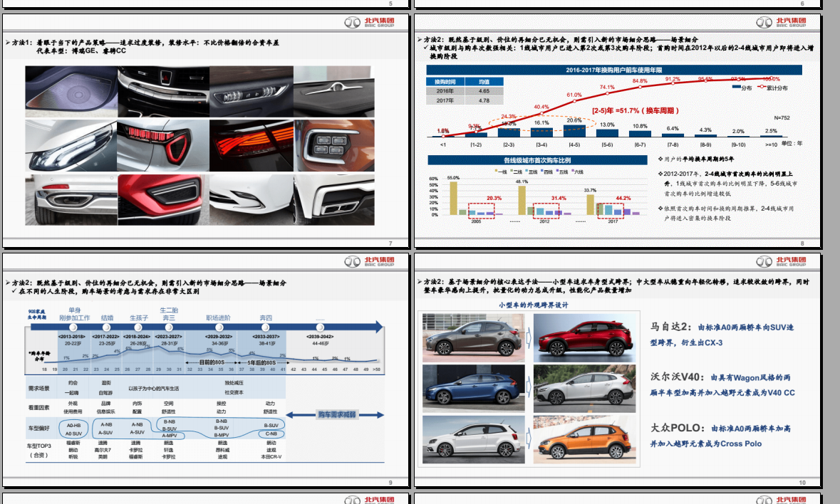The image size is (840, 504).
Task: Click the table cell showing 4.65
Action: coord(484,91)
